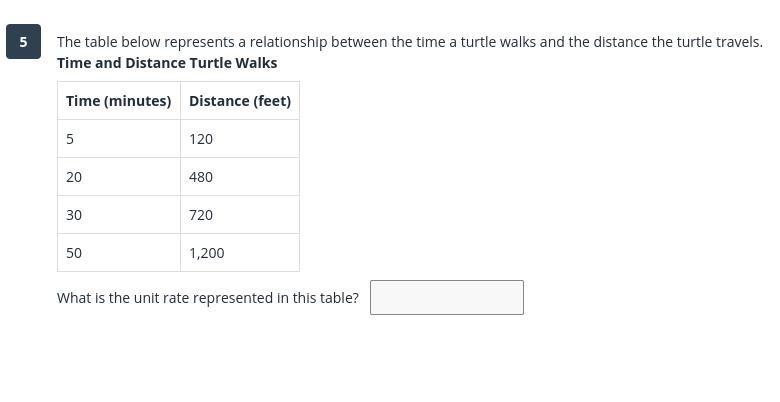This screenshot has width=780, height=402.
Task: Click the bold "Time and Distance Turtle Walks" title
Action: pyautogui.click(x=167, y=63)
